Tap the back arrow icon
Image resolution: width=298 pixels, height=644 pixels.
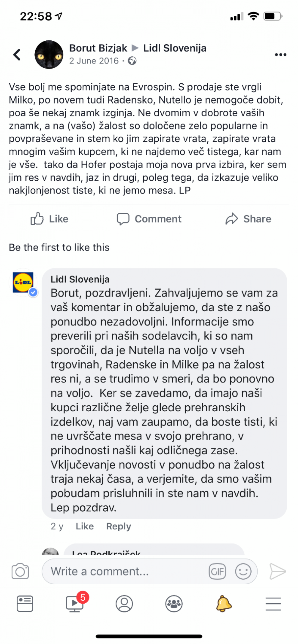pos(17,55)
